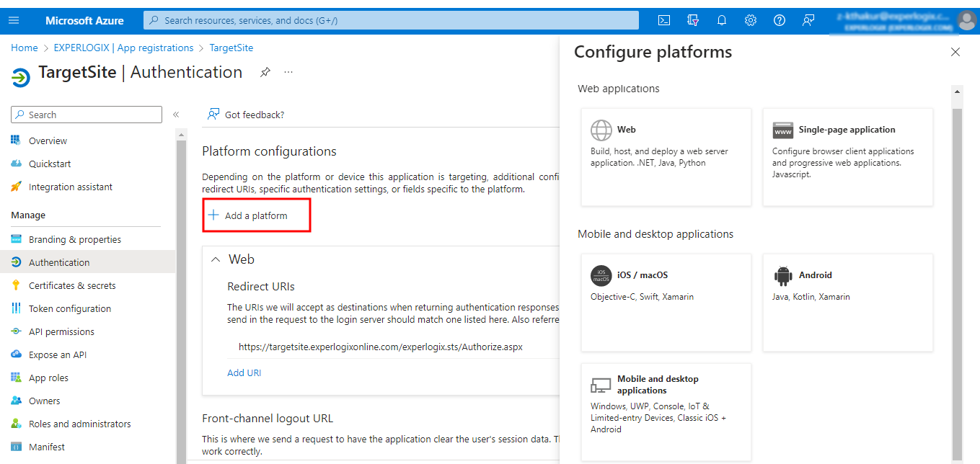
Task: Click the Quickstart cloud icon
Action: [16, 164]
